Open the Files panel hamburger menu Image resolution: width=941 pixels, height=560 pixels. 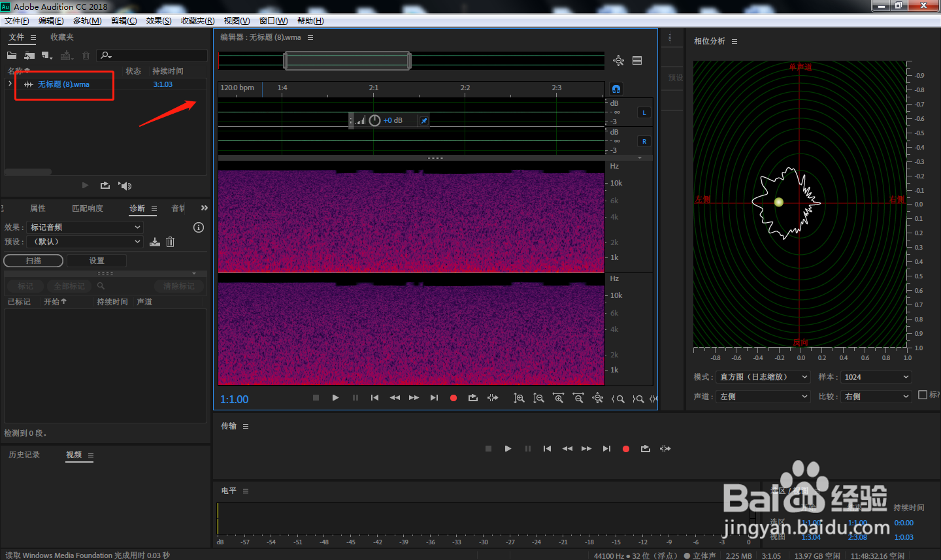[x=33, y=38]
